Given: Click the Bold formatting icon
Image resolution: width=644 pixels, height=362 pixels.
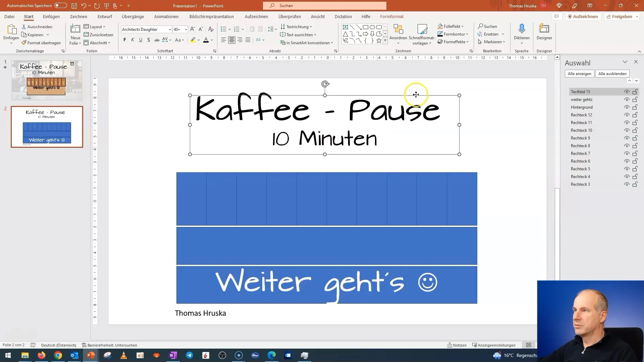Looking at the screenshot, I should pos(124,40).
